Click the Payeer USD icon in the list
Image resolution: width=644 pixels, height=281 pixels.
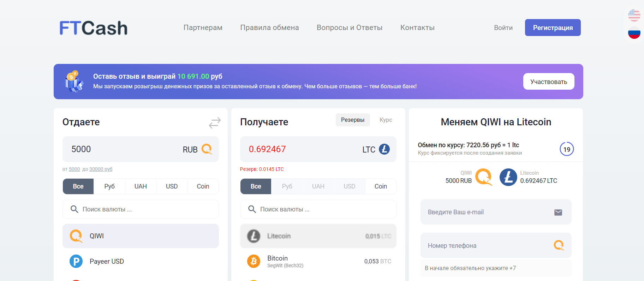point(76,261)
